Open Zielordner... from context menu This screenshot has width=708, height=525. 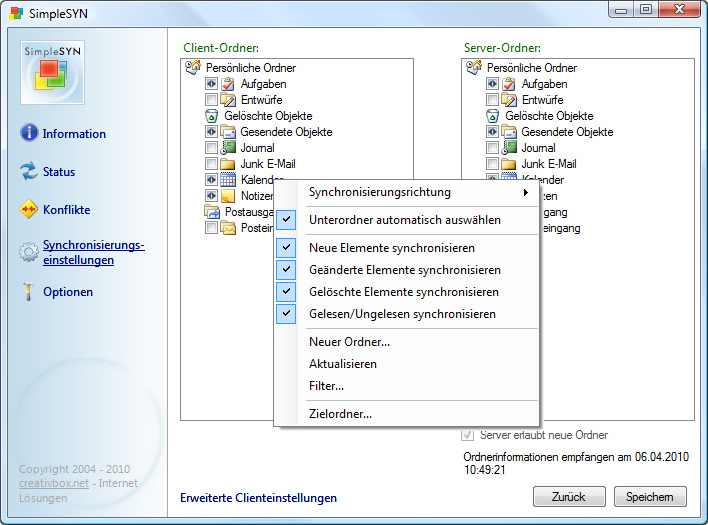[x=340, y=414]
